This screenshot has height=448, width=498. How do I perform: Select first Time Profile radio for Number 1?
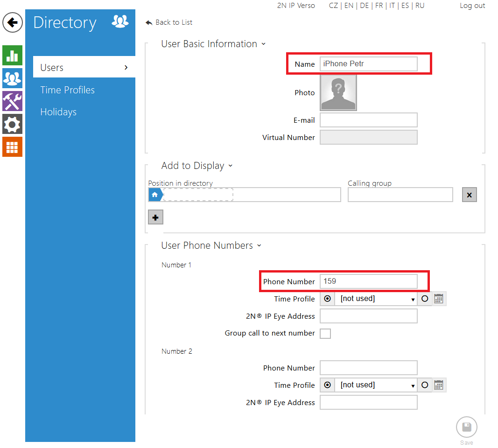click(328, 299)
